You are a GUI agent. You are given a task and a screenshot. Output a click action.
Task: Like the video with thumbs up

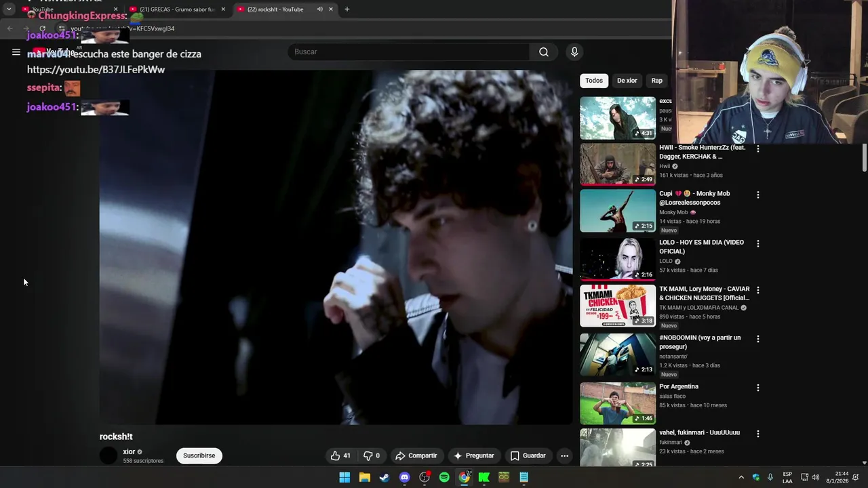[x=340, y=455]
